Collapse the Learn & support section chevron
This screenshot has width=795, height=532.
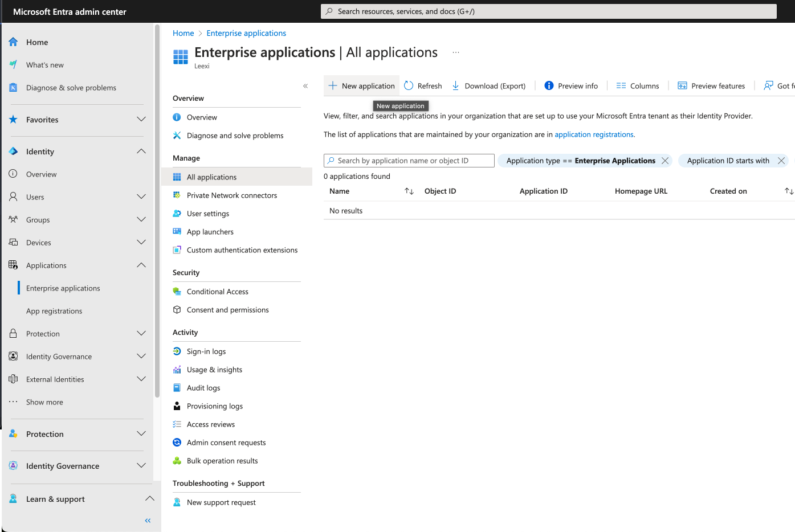pyautogui.click(x=150, y=498)
